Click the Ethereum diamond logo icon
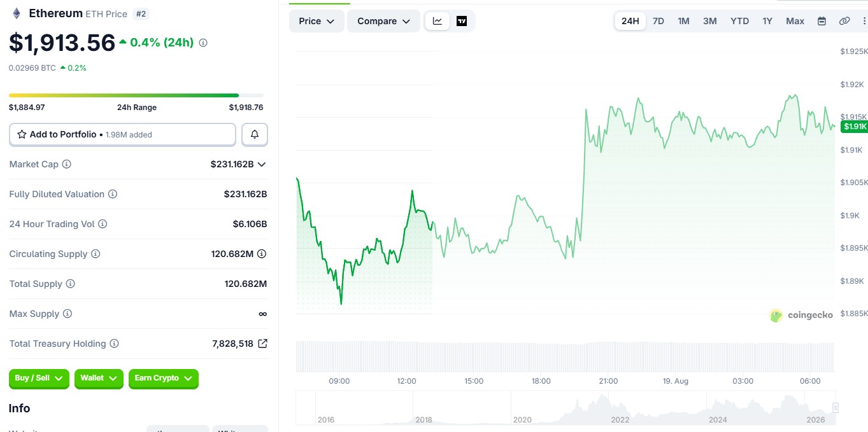This screenshot has width=868, height=432. 17,13
